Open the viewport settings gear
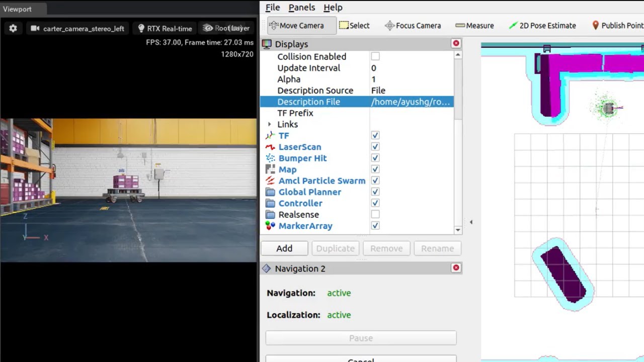The width and height of the screenshot is (644, 362). [x=13, y=29]
